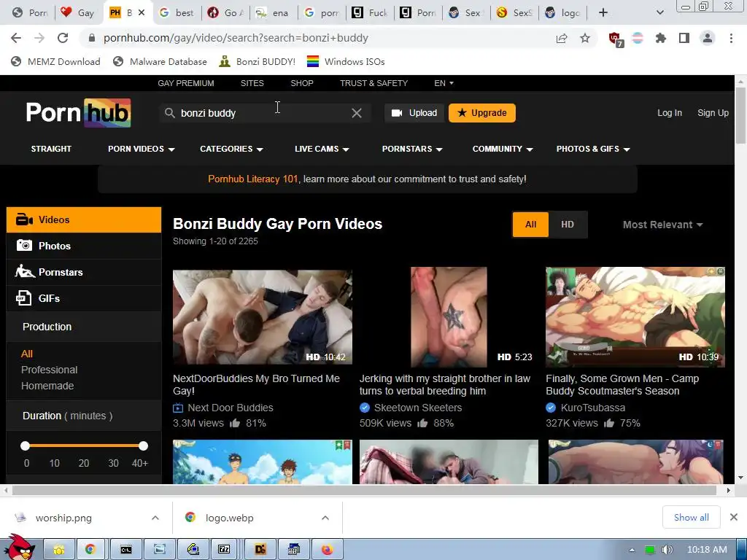747x560 pixels.
Task: Select the All quality filter button
Action: [530, 225]
